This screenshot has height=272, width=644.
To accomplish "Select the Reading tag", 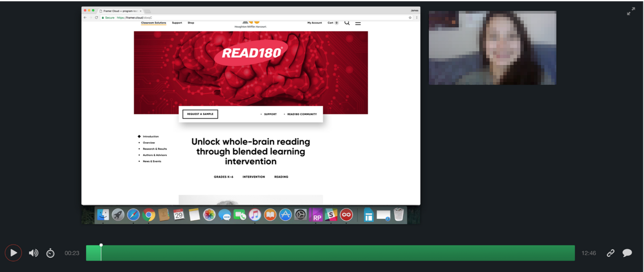I will [x=281, y=177].
